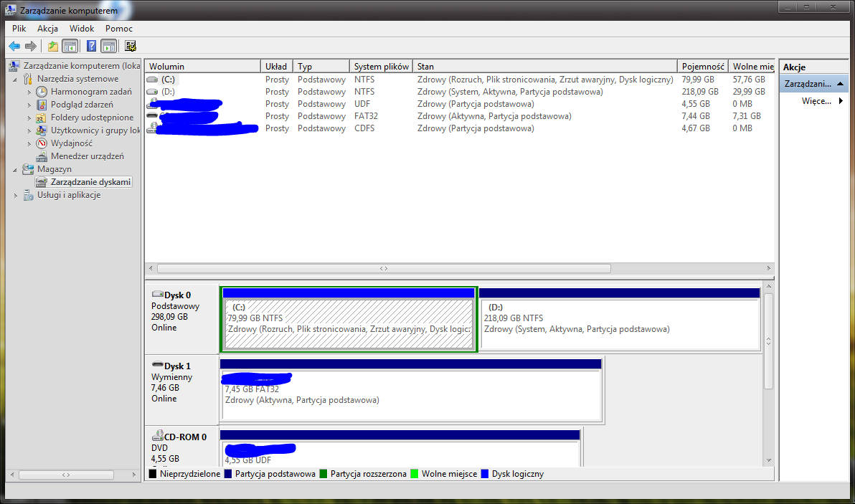Click the tree pane horizontal scrollbar thumb
The height and width of the screenshot is (504, 855).
point(66,475)
